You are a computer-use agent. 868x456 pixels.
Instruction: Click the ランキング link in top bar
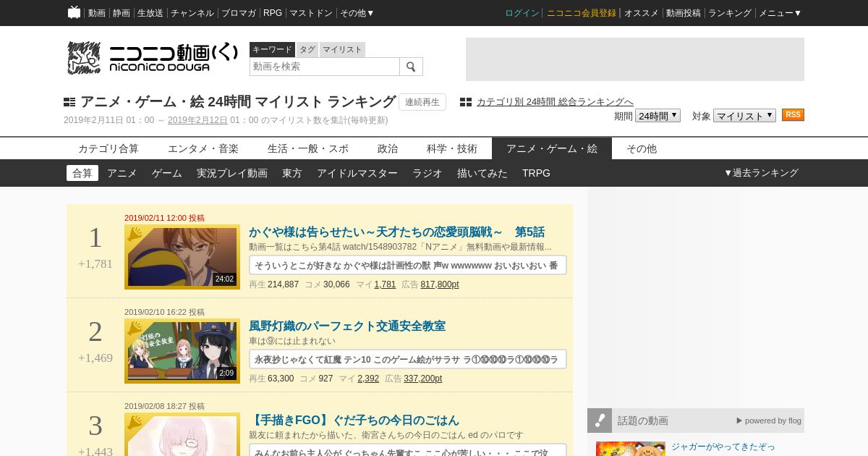pos(730,13)
